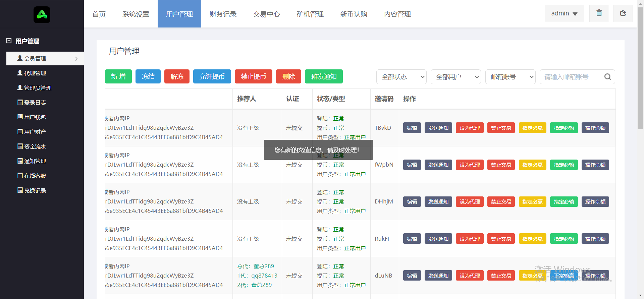
Task: Click the red 解冻 button
Action: click(177, 76)
